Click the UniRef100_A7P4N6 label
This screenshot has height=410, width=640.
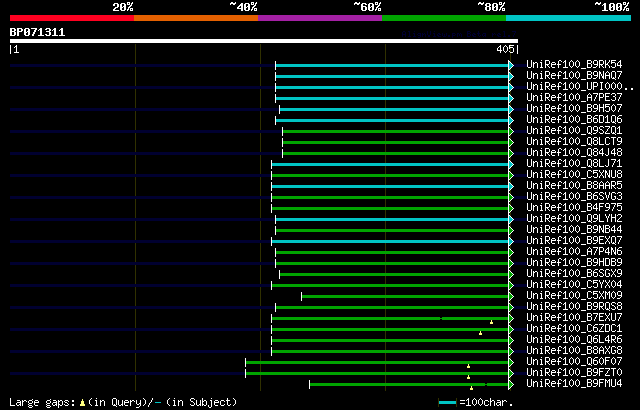coord(574,252)
